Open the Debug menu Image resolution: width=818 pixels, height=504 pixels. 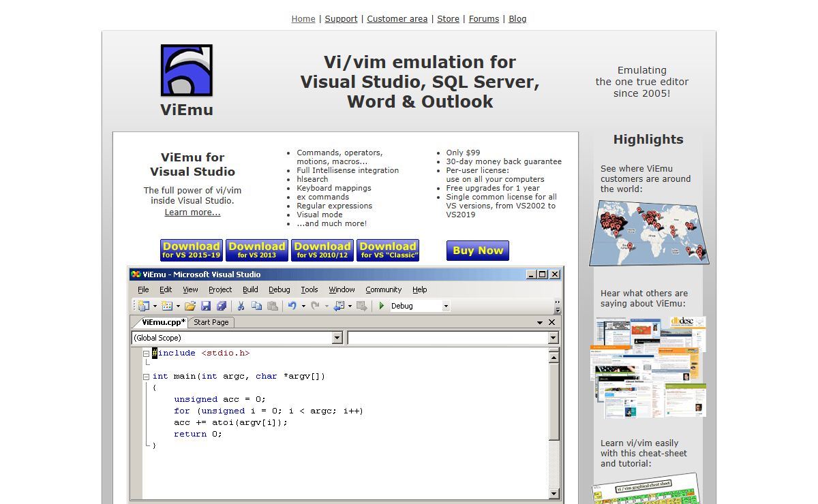pos(279,289)
